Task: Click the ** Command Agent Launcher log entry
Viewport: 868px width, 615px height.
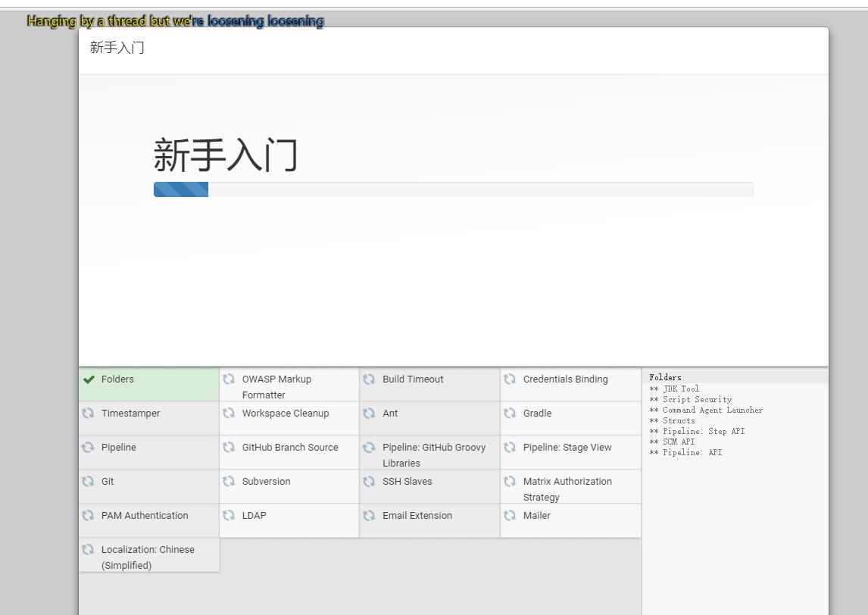Action: coord(706,410)
